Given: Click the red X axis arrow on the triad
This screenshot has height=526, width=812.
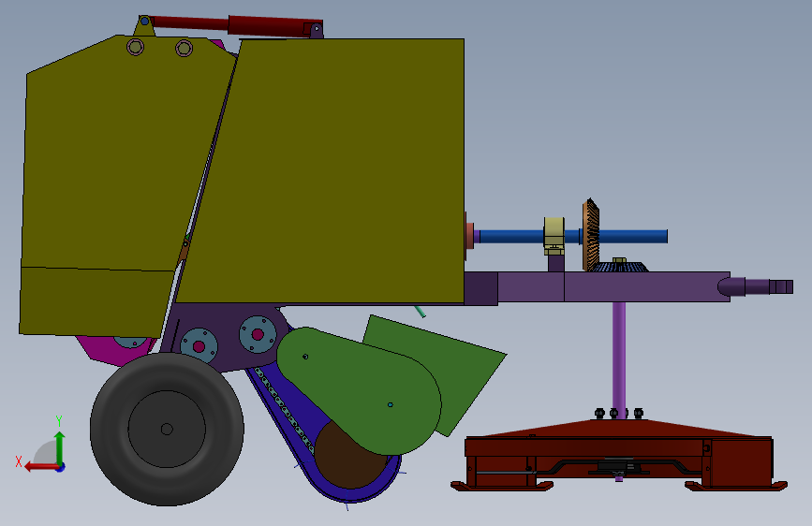Looking at the screenshot, I should (x=41, y=467).
